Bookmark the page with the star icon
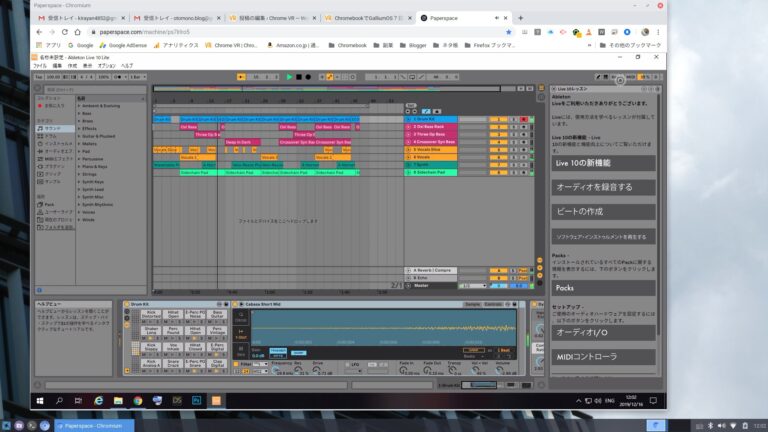 (x=508, y=32)
